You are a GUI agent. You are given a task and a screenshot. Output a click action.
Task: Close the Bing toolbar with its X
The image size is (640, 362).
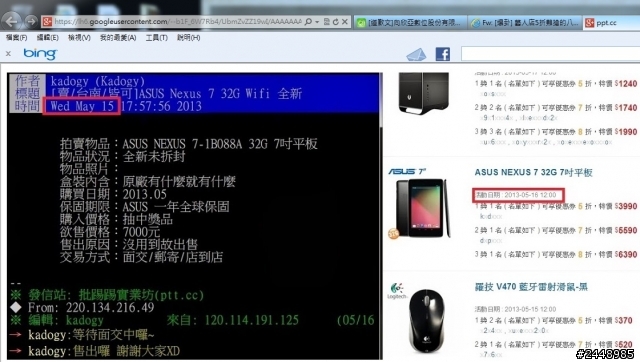click(x=8, y=53)
